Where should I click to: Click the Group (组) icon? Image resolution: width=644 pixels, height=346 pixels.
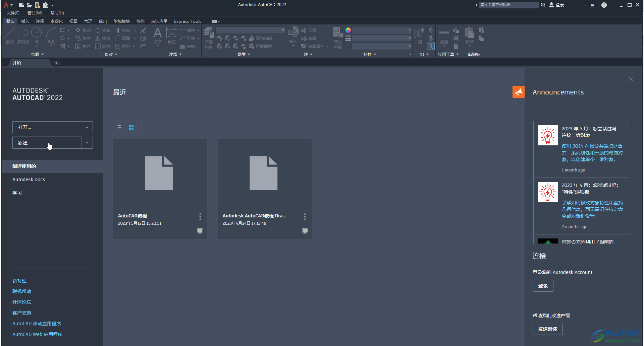tap(420, 36)
